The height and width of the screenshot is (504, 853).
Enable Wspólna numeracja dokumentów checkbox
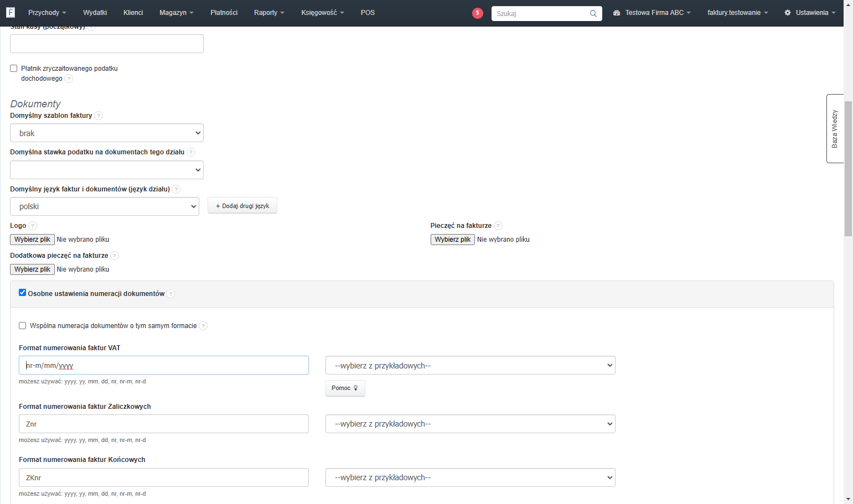pyautogui.click(x=23, y=326)
